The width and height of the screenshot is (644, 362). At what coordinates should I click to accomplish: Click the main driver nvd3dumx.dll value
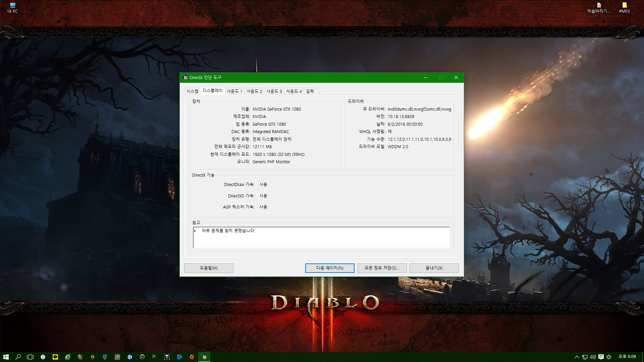419,109
